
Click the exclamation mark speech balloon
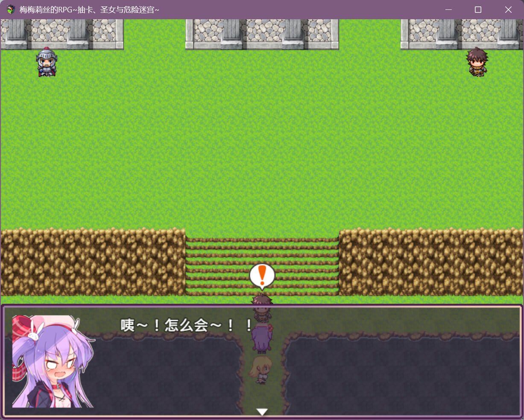(262, 275)
